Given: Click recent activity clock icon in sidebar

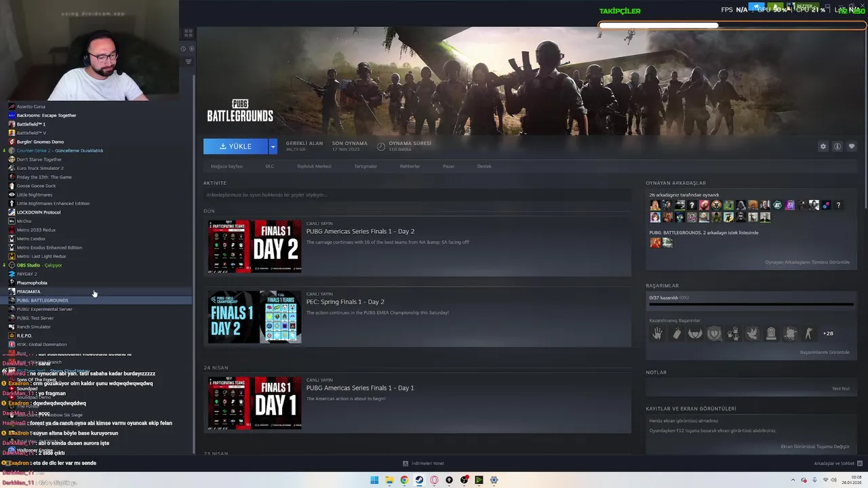Looking at the screenshot, I should click(x=183, y=49).
